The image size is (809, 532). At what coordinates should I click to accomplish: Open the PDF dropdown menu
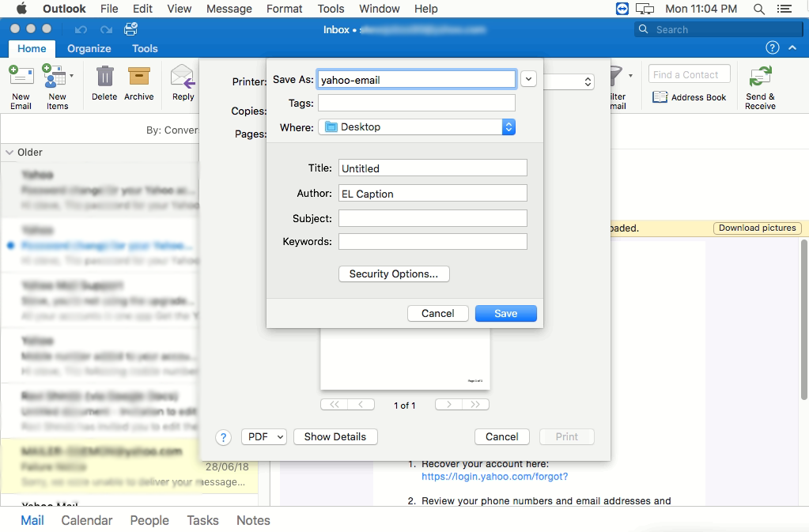[x=263, y=436]
